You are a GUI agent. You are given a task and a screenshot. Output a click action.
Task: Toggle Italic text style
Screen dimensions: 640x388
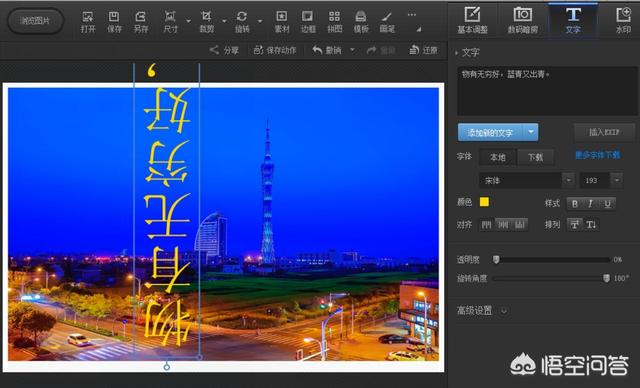[590, 204]
